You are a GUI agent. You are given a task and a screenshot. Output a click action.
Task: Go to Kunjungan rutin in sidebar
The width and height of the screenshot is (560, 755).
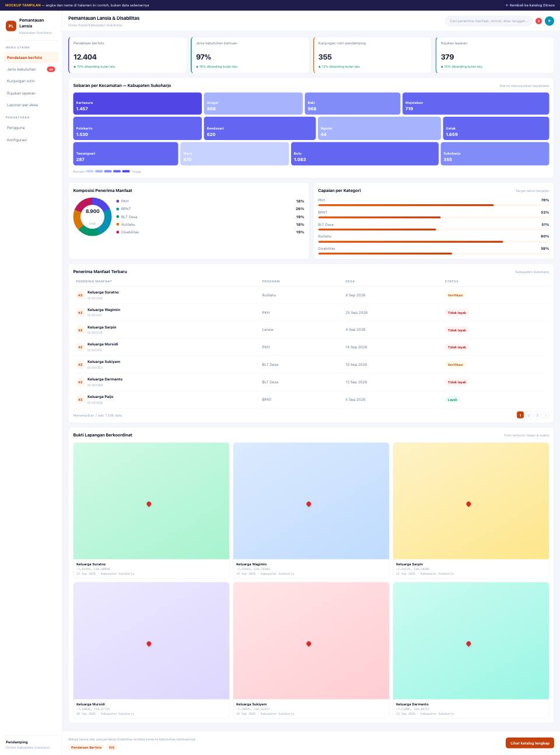click(x=31, y=81)
